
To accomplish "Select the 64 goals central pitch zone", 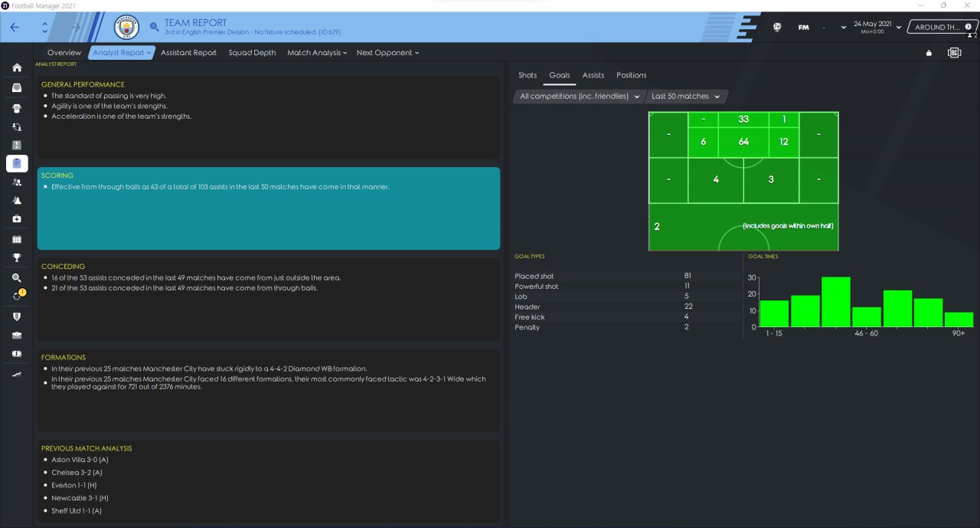I will tap(743, 142).
